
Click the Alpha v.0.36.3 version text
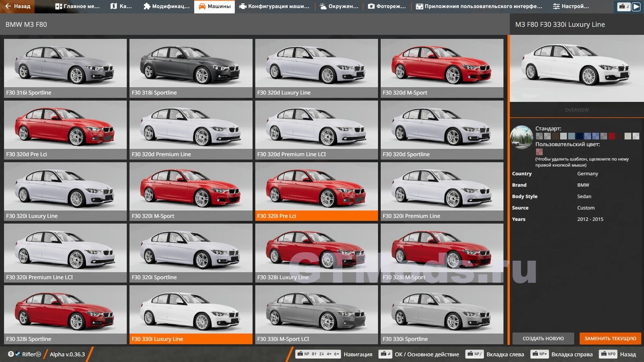(67, 354)
